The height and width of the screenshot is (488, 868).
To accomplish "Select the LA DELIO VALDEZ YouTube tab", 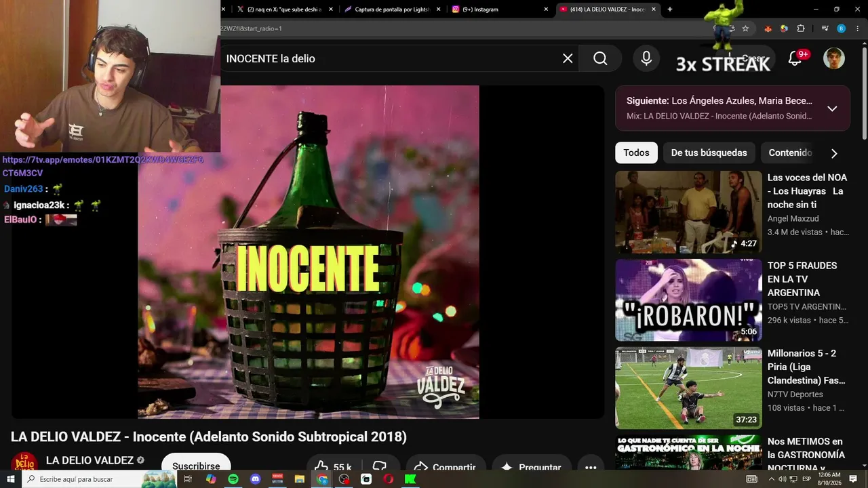I will pyautogui.click(x=608, y=9).
